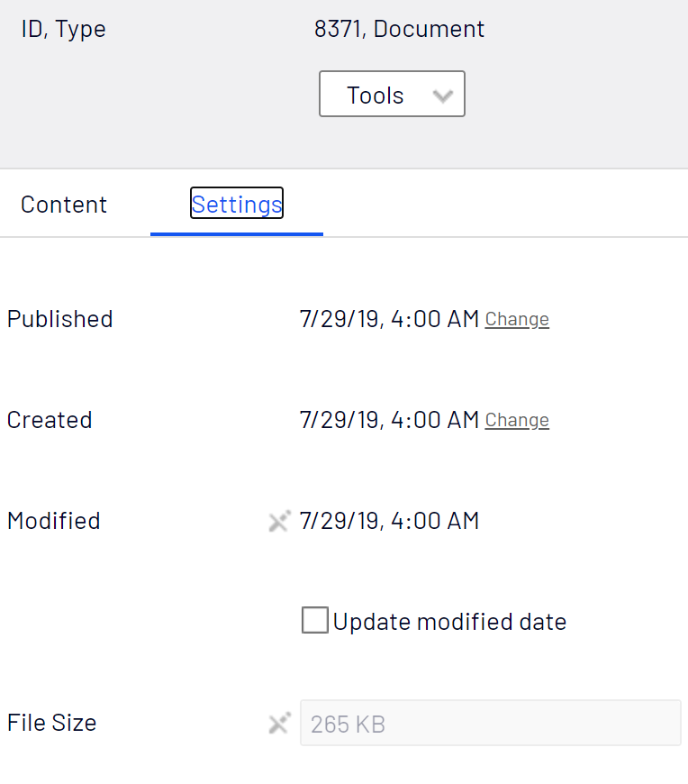Open the Tools dropdown menu
This screenshot has height=784, width=688.
376,95
